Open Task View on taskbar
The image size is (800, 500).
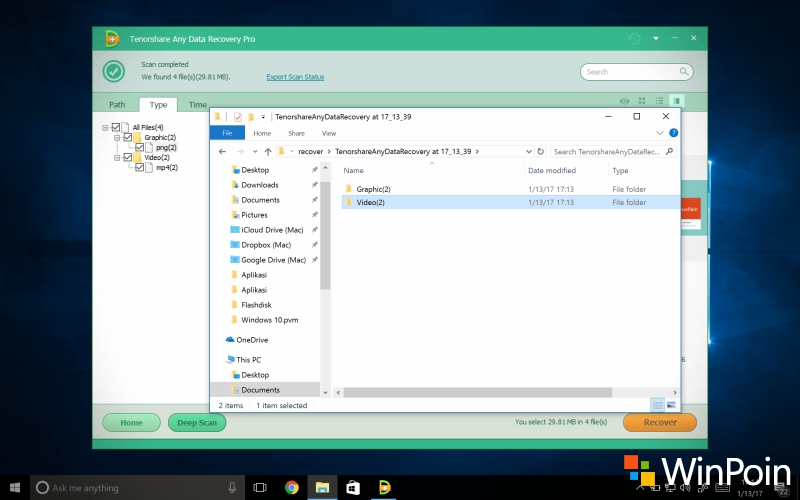coord(260,488)
